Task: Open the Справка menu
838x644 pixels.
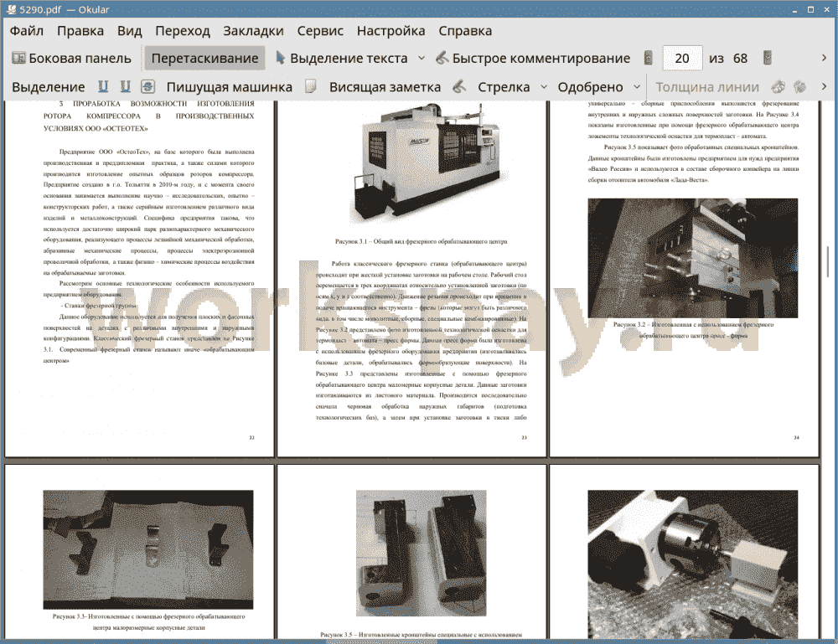Action: coord(465,31)
